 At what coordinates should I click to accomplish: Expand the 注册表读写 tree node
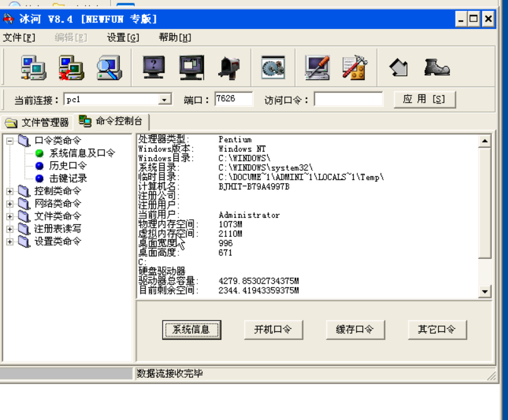click(9, 229)
